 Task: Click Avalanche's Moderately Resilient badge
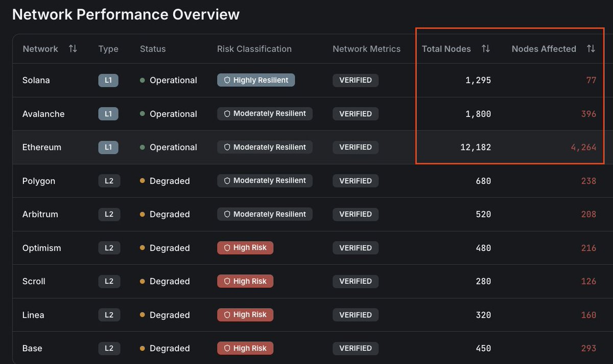click(x=265, y=113)
